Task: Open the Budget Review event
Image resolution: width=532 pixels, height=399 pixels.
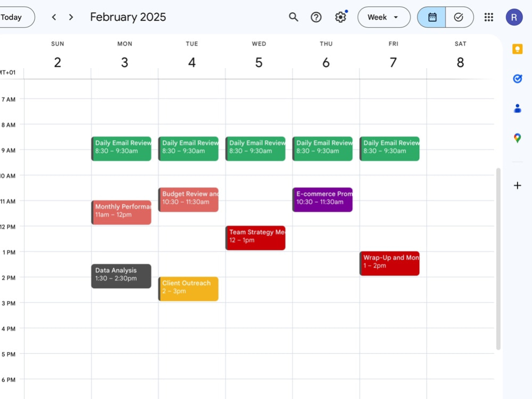Action: [188, 200]
